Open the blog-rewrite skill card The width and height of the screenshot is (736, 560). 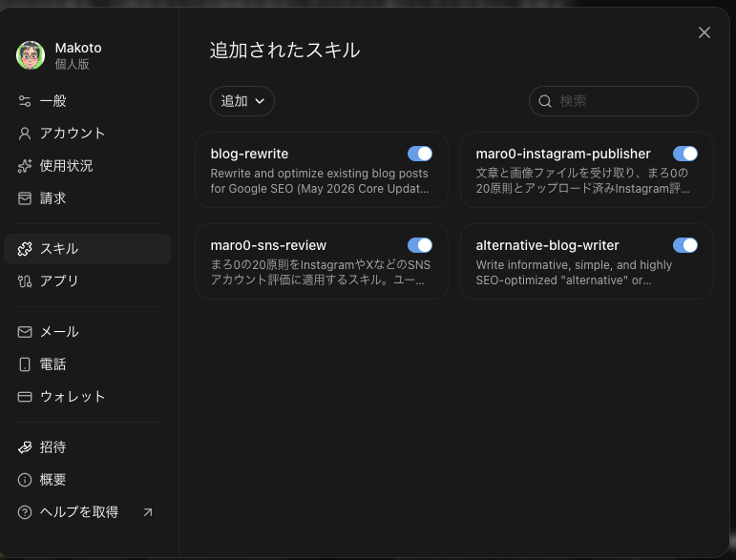pyautogui.click(x=322, y=170)
